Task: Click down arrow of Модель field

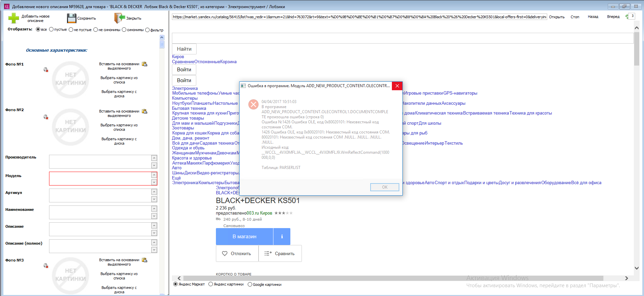Action: tap(154, 182)
